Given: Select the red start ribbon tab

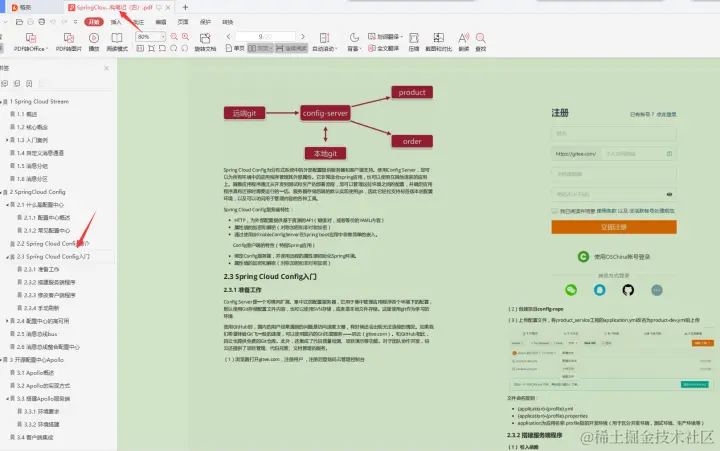Looking at the screenshot, I should tap(94, 22).
